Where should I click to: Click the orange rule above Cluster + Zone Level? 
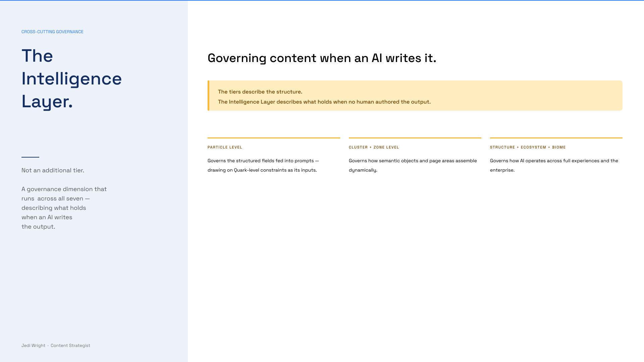click(x=415, y=138)
